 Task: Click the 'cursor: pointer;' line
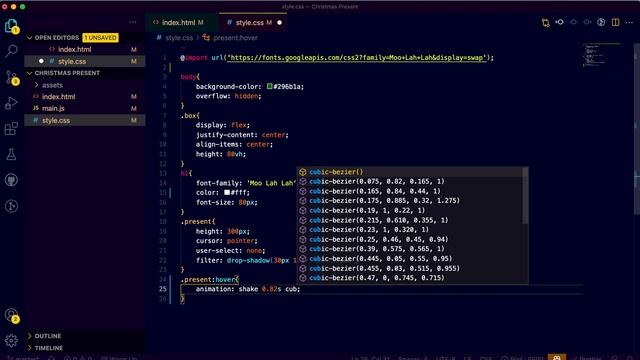pyautogui.click(x=227, y=241)
